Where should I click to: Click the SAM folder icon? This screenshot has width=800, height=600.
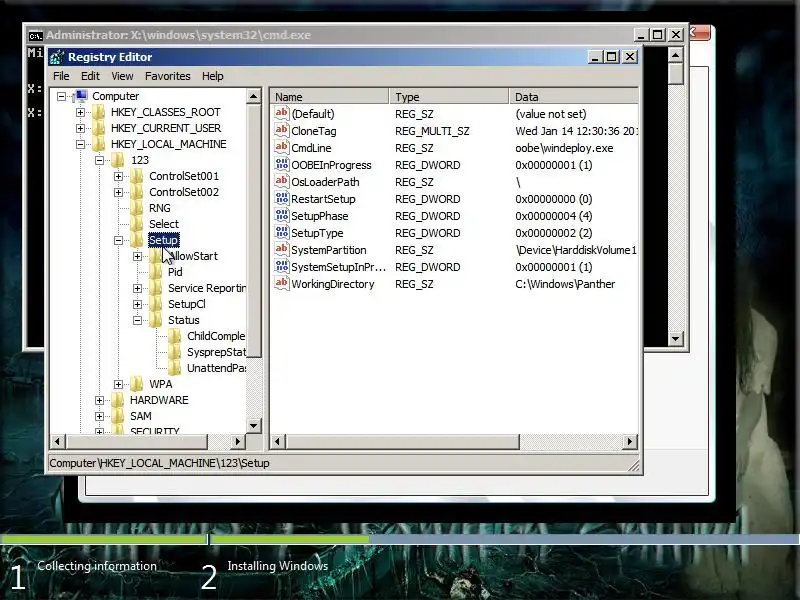[x=118, y=416]
